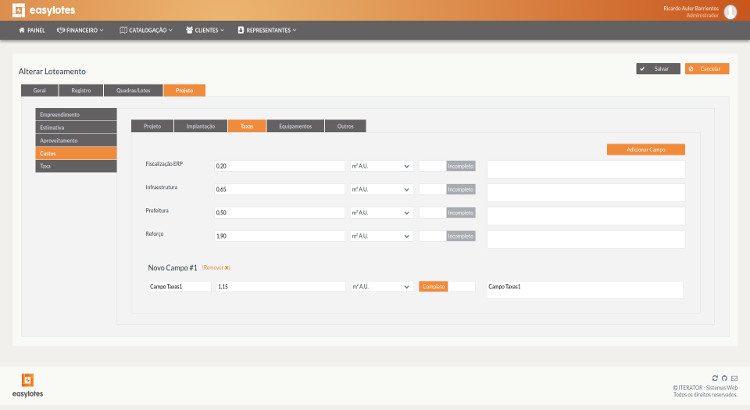Viewport: 750px width, 410px height.
Task: Select Empreendimento in the side menu
Action: (76, 114)
